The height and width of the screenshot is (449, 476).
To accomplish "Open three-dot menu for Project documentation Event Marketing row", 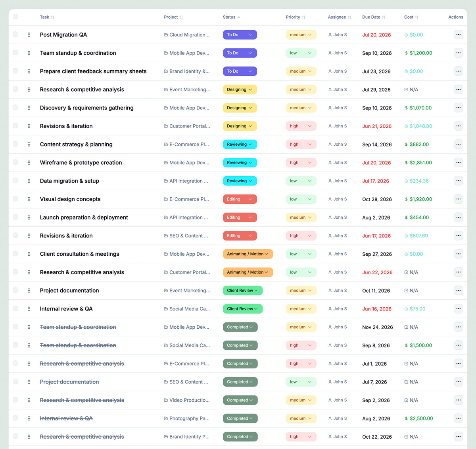I will [x=458, y=291].
